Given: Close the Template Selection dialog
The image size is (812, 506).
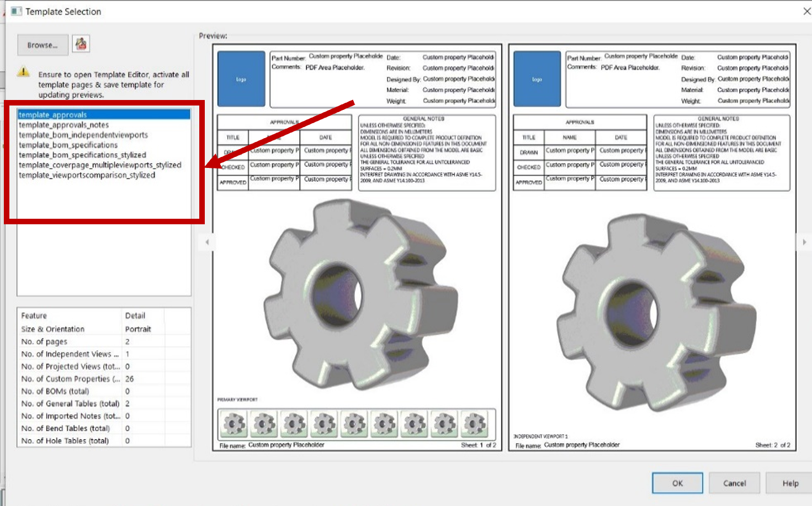Looking at the screenshot, I should 806,11.
